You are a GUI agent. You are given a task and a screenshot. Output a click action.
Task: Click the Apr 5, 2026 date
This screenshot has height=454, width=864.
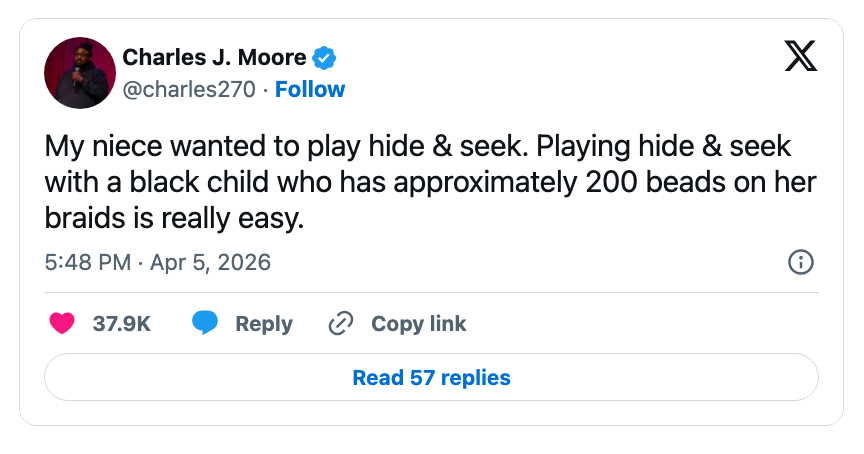[211, 262]
